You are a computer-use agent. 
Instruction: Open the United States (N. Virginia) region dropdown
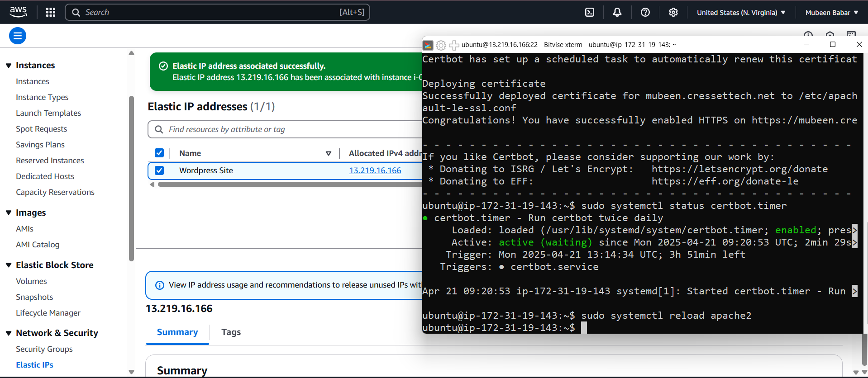741,12
